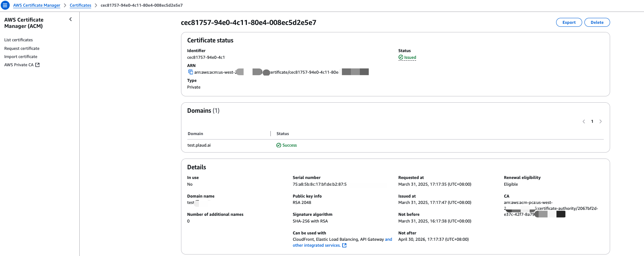Click the Issued status check icon
644x256 pixels.
[x=401, y=57]
